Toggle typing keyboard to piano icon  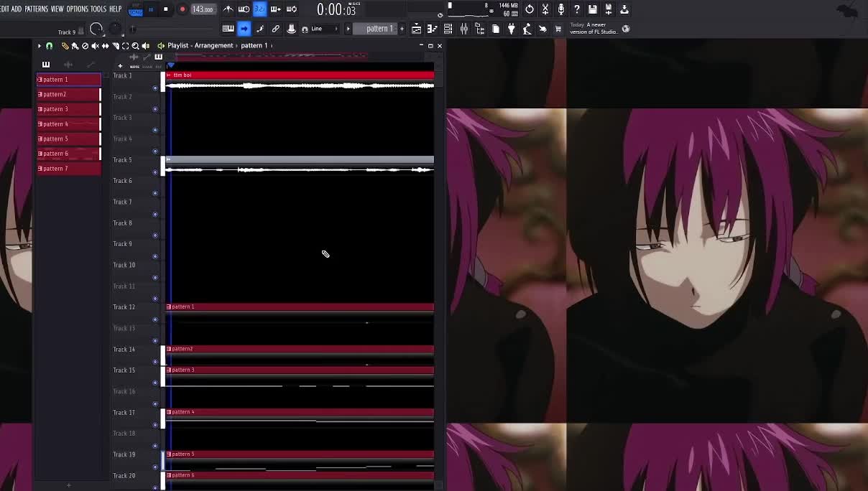tap(228, 29)
